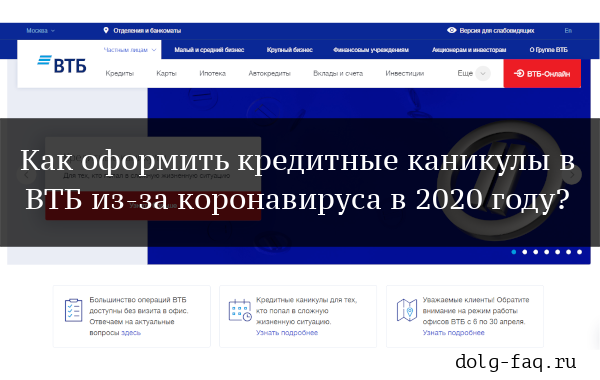Screen dimensions: 600x380
Task: Switch language to En
Action: (568, 31)
